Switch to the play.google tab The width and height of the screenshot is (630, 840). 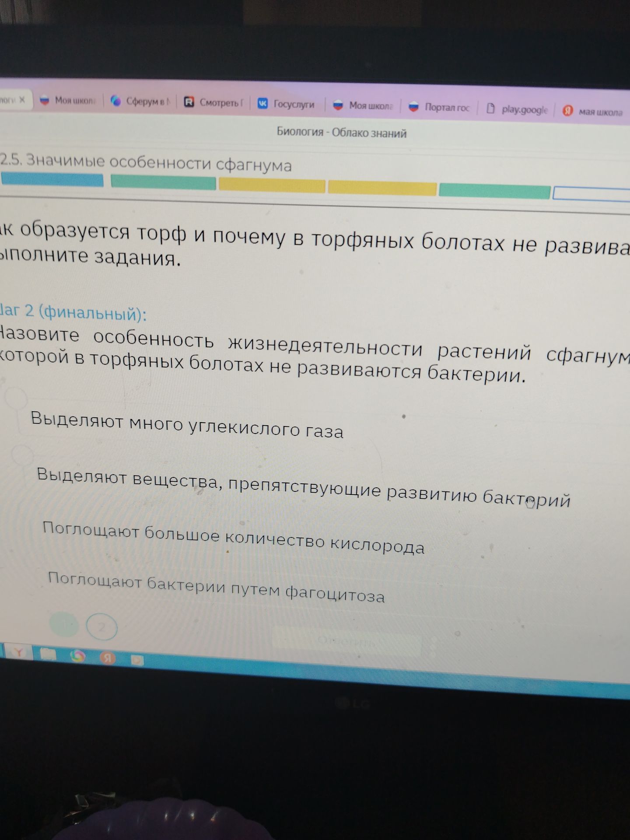click(517, 109)
